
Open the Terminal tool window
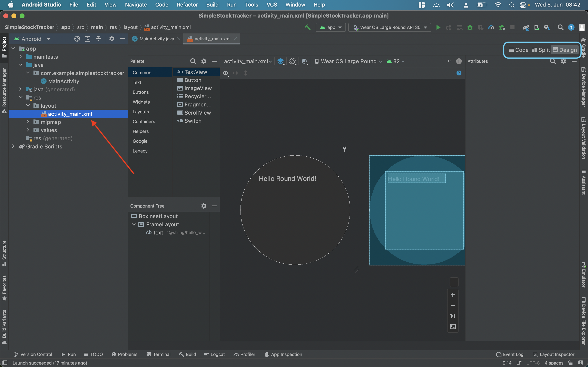158,354
